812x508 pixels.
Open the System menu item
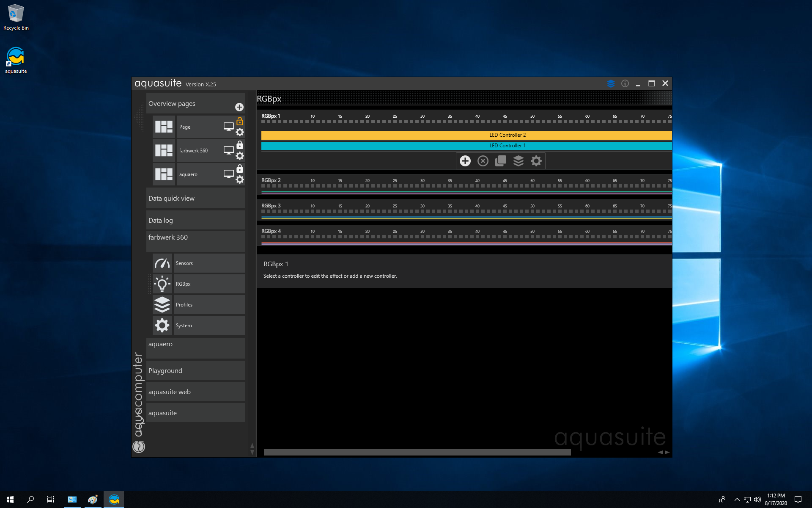pos(209,326)
